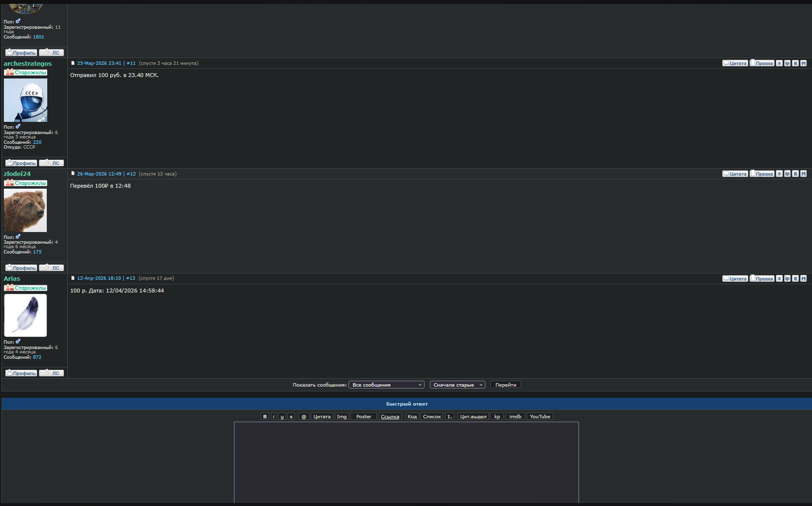Quote post #11 by archestrategos

coord(735,63)
